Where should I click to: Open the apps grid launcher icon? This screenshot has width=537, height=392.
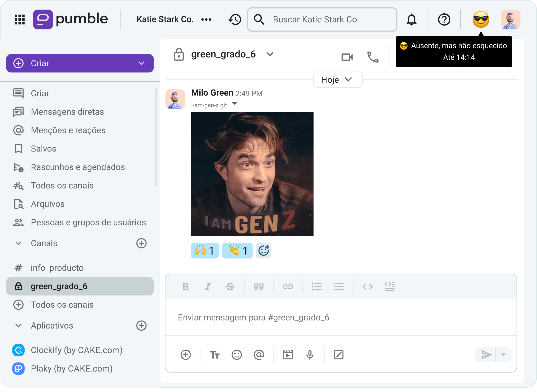pos(20,19)
